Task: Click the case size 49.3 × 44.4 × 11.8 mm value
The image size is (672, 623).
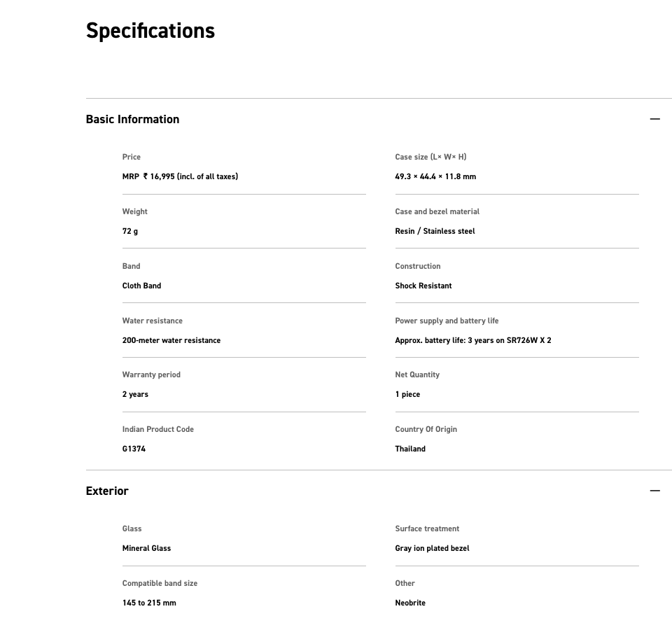Action: click(x=435, y=176)
